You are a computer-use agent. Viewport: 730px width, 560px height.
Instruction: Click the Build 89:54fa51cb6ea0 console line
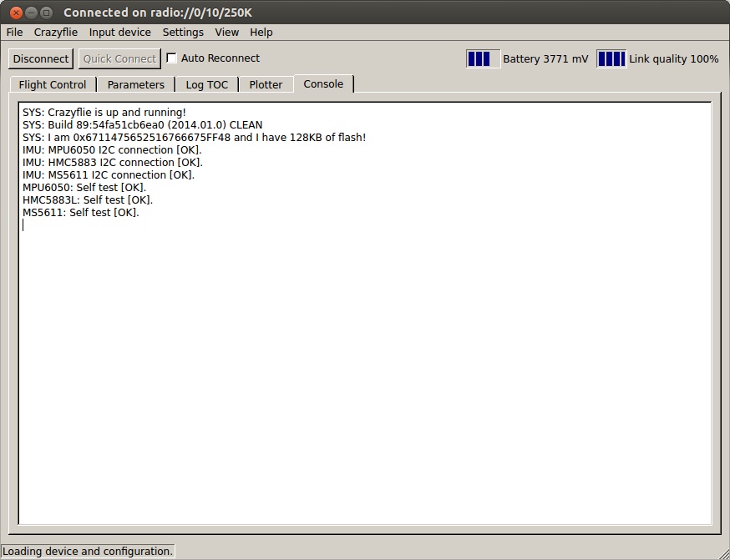pyautogui.click(x=143, y=125)
